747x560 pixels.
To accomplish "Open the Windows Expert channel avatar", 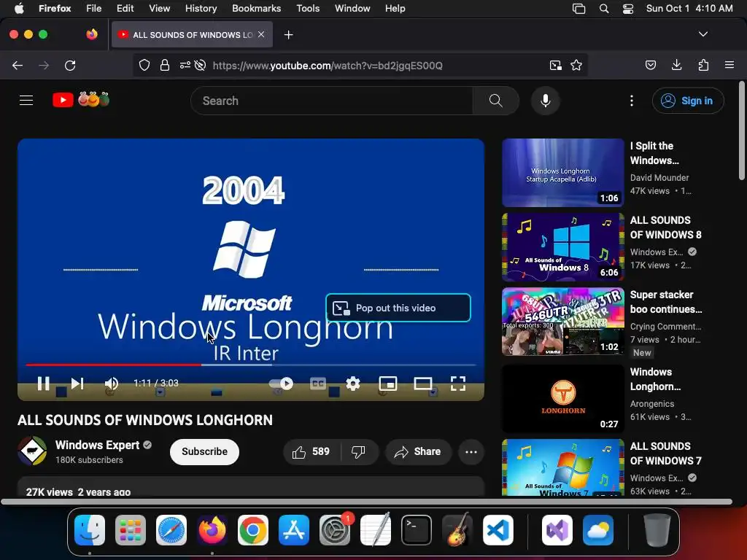I will 32,451.
